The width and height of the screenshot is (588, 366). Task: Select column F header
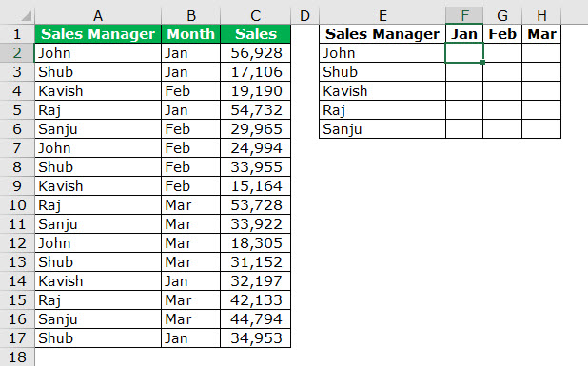pyautogui.click(x=464, y=16)
